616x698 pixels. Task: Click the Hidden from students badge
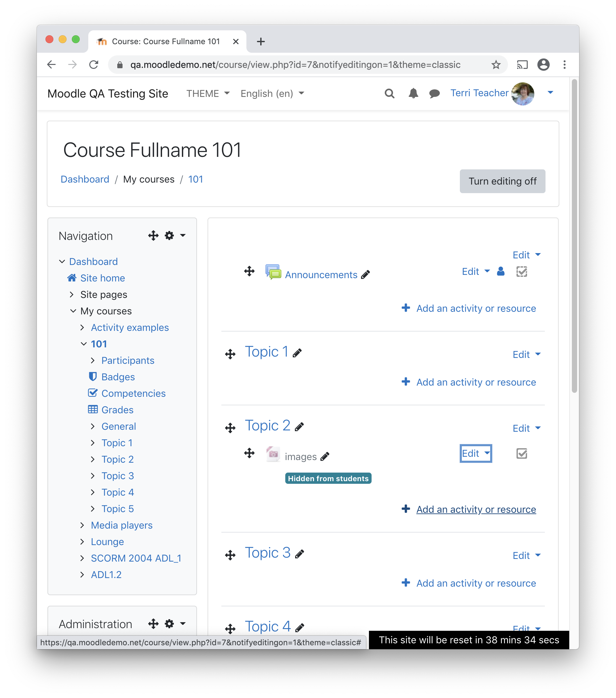[328, 479]
